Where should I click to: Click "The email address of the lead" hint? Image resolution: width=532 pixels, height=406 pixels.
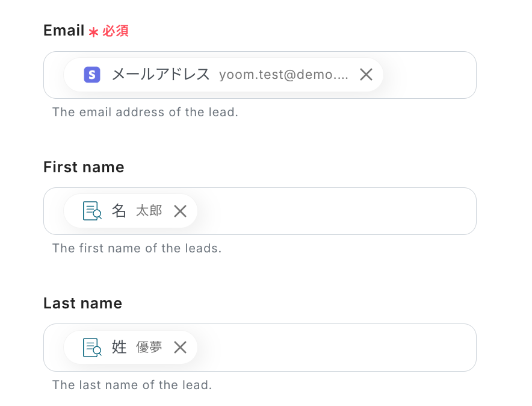145,113
